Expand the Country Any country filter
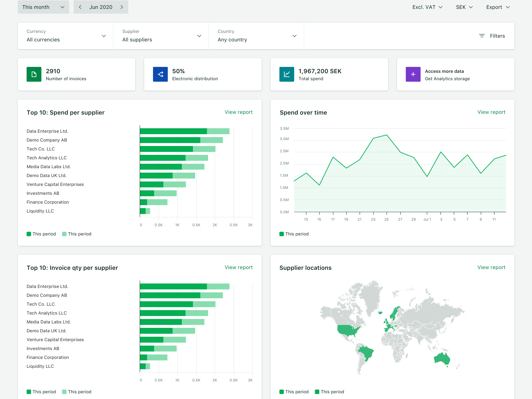The image size is (532, 399). tap(256, 36)
